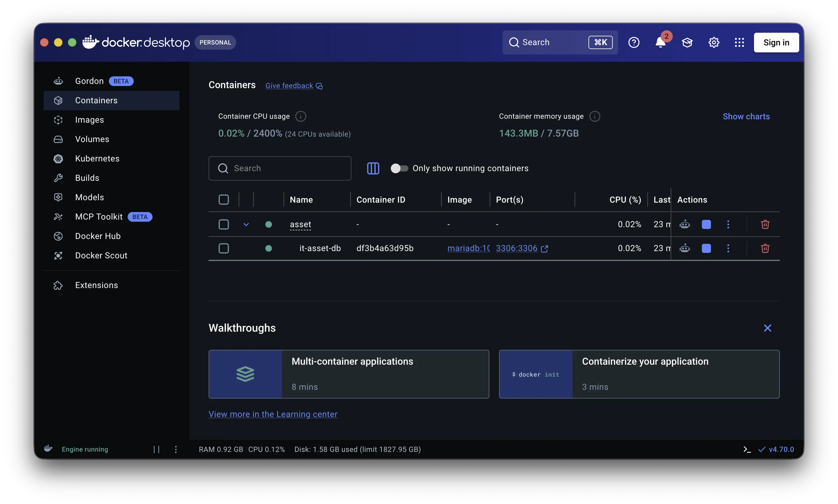Delete the asset container via trash icon

pos(765,224)
